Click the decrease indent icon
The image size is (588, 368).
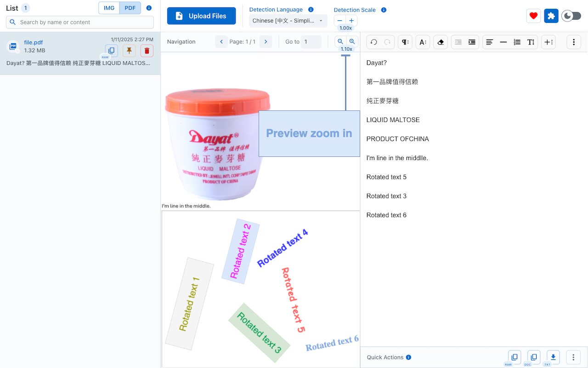(458, 42)
